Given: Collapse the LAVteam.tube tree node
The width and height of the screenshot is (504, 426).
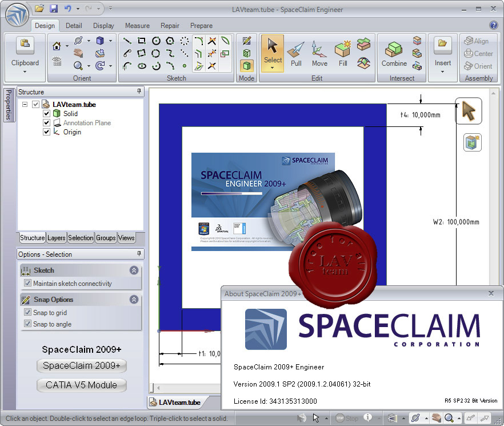Looking at the screenshot, I should click(x=25, y=105).
